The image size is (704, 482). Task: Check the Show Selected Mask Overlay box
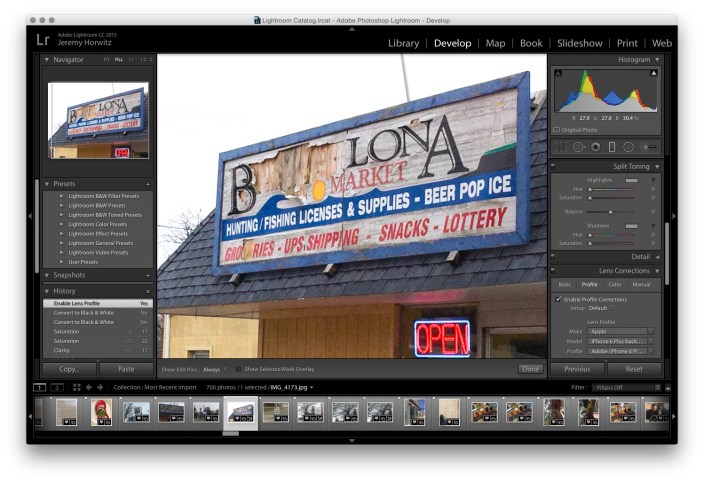(x=238, y=369)
